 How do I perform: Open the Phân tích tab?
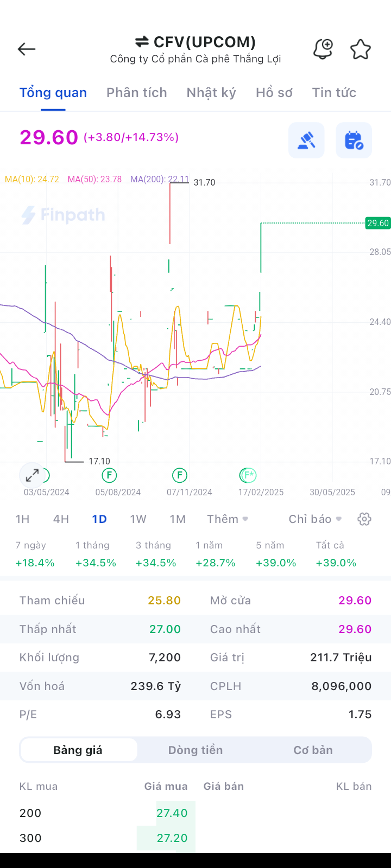(137, 93)
